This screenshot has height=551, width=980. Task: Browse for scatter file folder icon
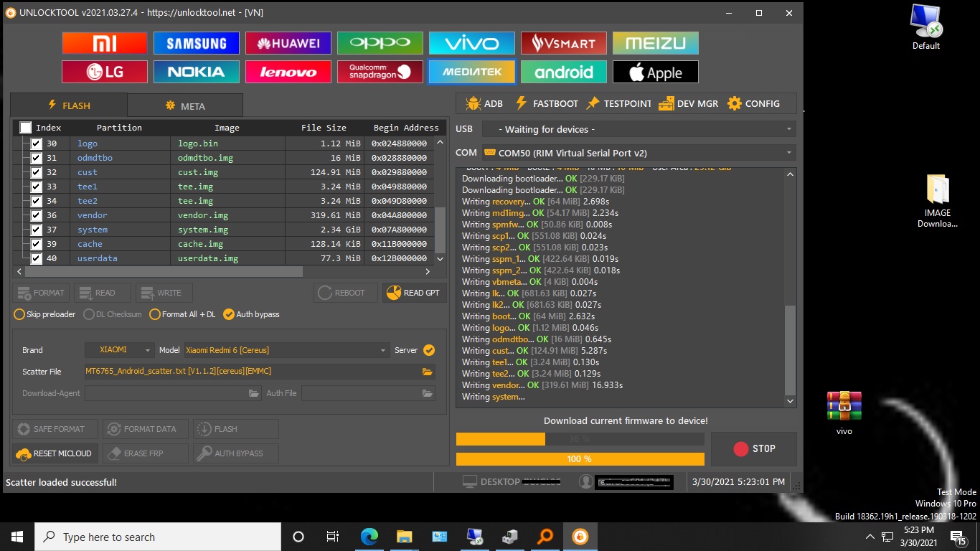pyautogui.click(x=428, y=372)
